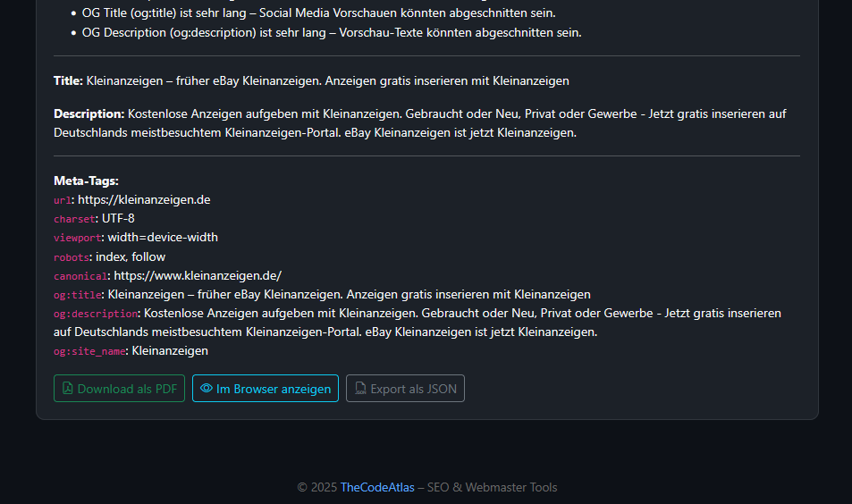Select the canonical URL https://www.kleinanzeigen.de/
This screenshot has height=504, width=852.
(x=198, y=275)
